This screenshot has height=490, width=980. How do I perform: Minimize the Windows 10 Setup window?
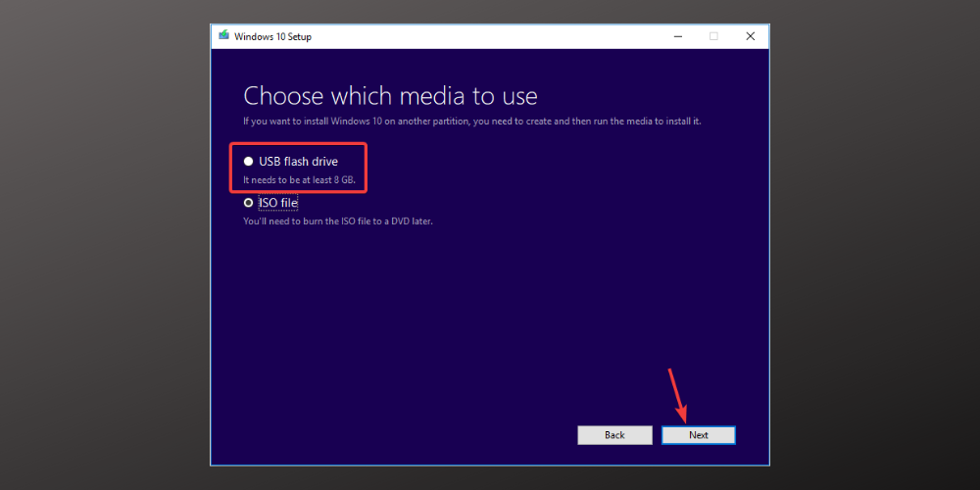point(677,36)
